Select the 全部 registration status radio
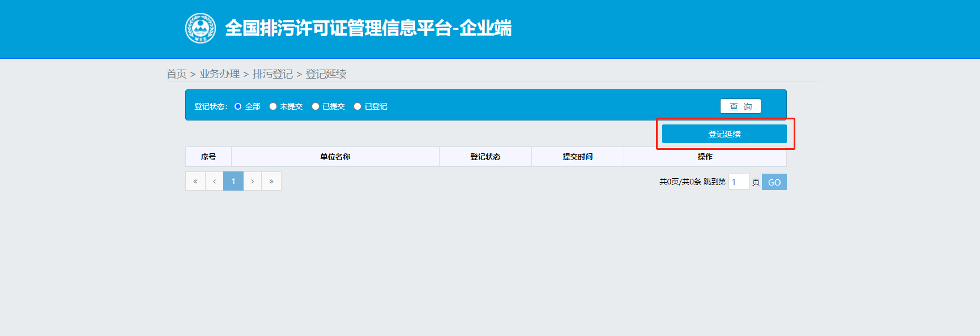 (x=238, y=106)
